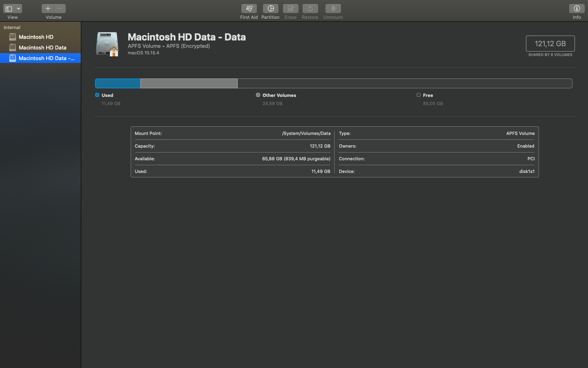588x368 pixels.
Task: Run First Aid on the volume
Action: coord(249,9)
